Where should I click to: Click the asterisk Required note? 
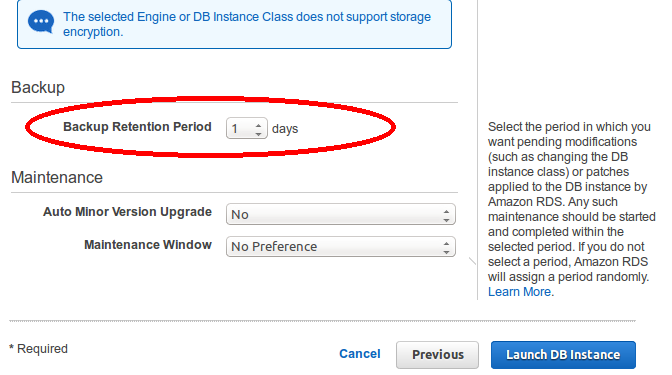pyautogui.click(x=39, y=348)
